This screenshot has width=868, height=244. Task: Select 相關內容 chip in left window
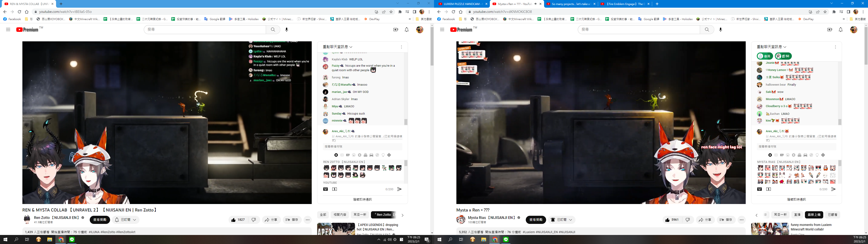[340, 215]
